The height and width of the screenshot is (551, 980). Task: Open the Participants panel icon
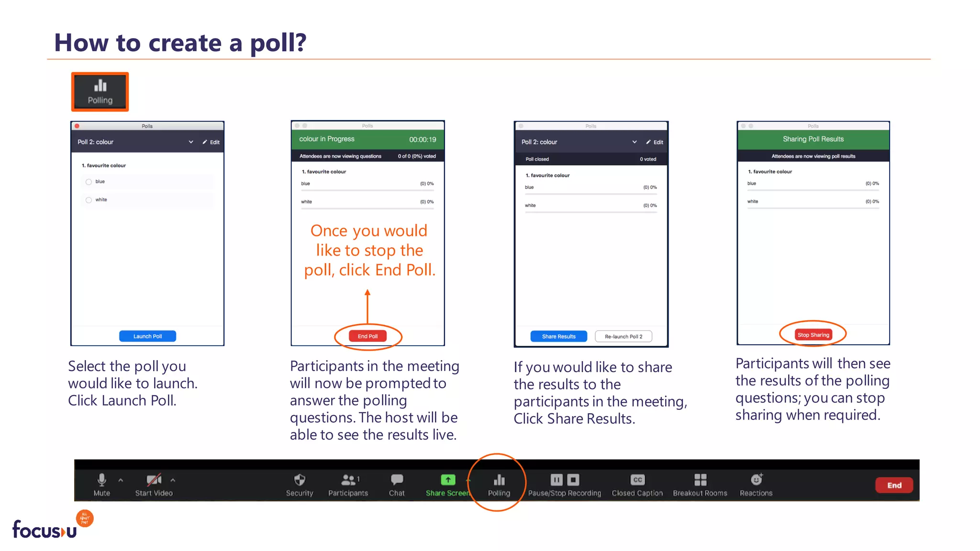coord(348,480)
